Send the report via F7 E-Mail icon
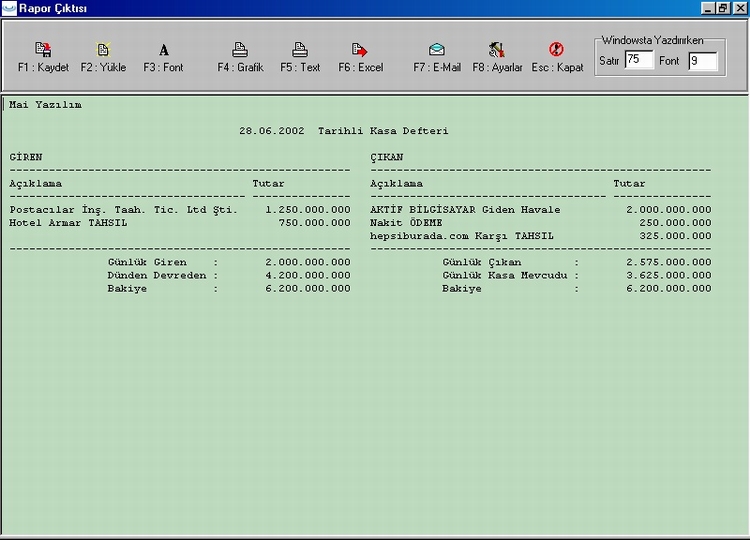 [437, 50]
